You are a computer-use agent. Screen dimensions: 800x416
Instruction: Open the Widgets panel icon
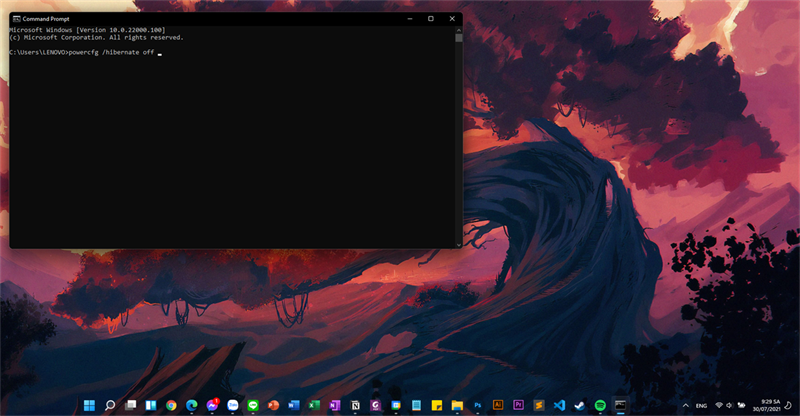tap(151, 405)
